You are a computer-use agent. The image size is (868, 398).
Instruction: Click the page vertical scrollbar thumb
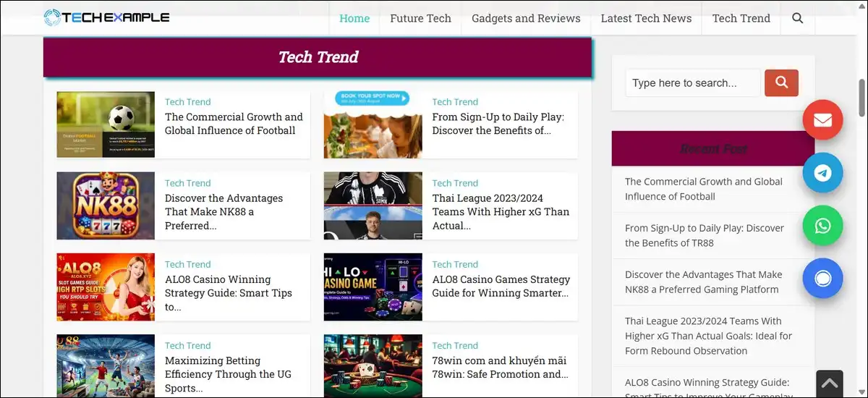861,98
